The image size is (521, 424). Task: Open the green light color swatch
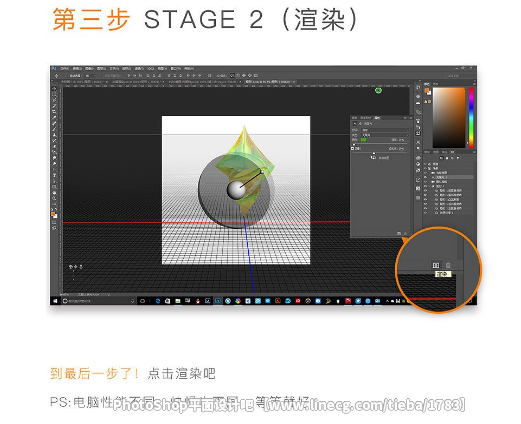pyautogui.click(x=364, y=140)
